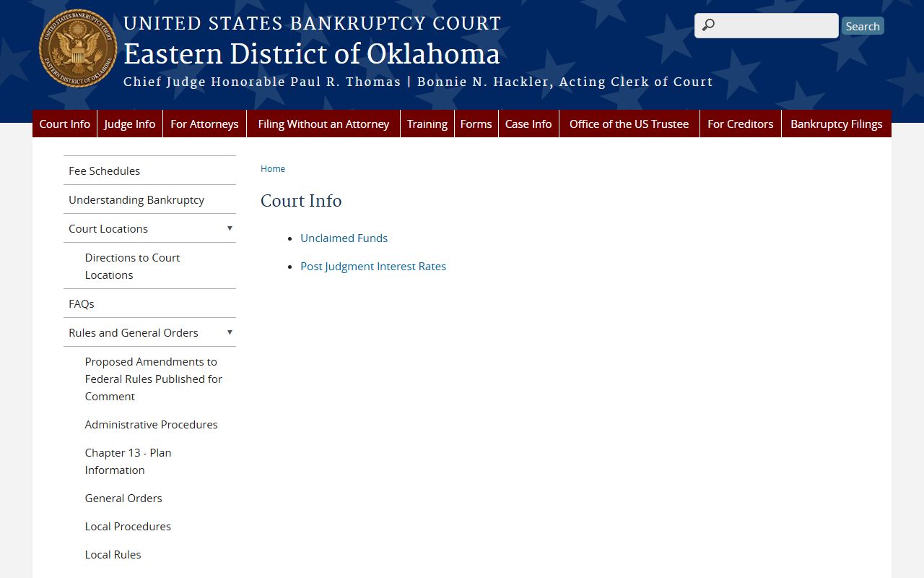
Task: Open the For Creditors menu
Action: tap(741, 124)
